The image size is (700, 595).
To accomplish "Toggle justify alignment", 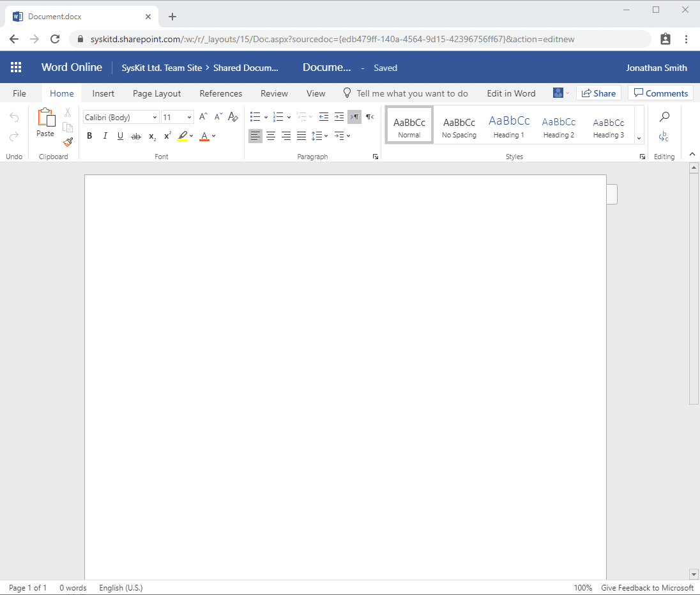I will coord(302,135).
